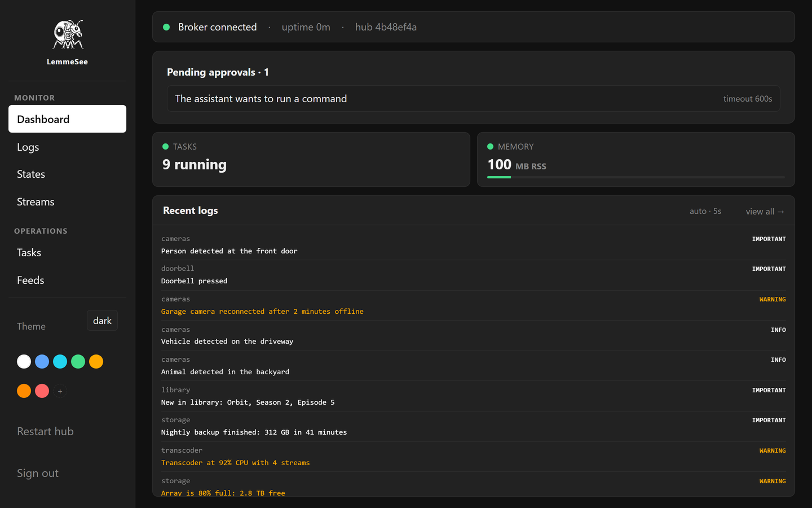Select the 'Garage camera reconnected' warning log
This screenshot has height=508, width=812.
[x=474, y=305]
